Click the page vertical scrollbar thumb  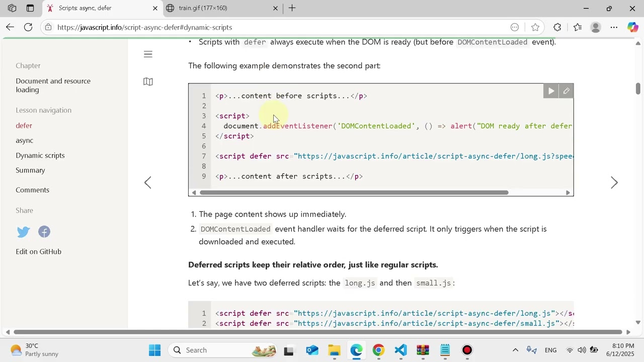638,88
